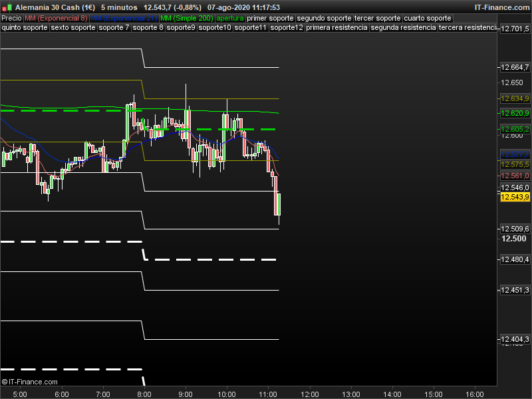
Task: Select segundo soporte indicator label
Action: [x=324, y=19]
